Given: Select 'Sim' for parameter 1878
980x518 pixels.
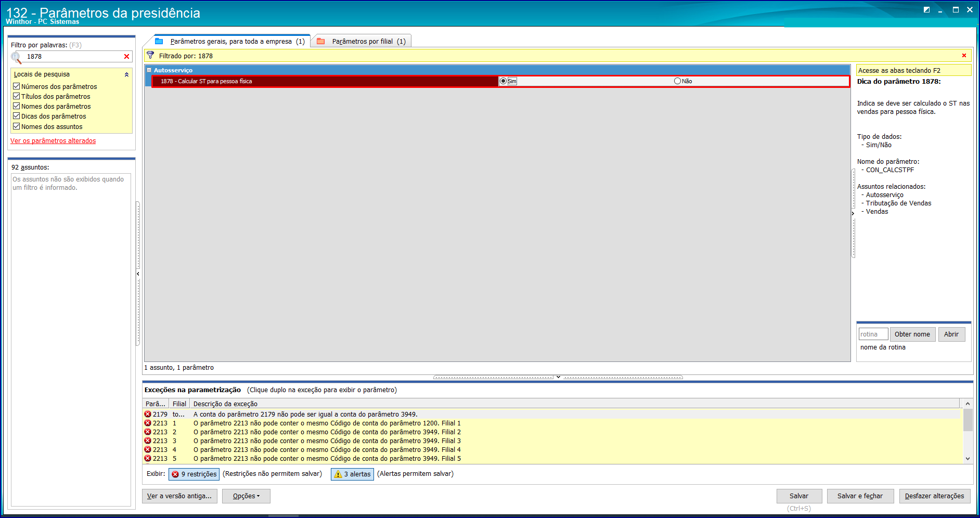Looking at the screenshot, I should (x=503, y=81).
